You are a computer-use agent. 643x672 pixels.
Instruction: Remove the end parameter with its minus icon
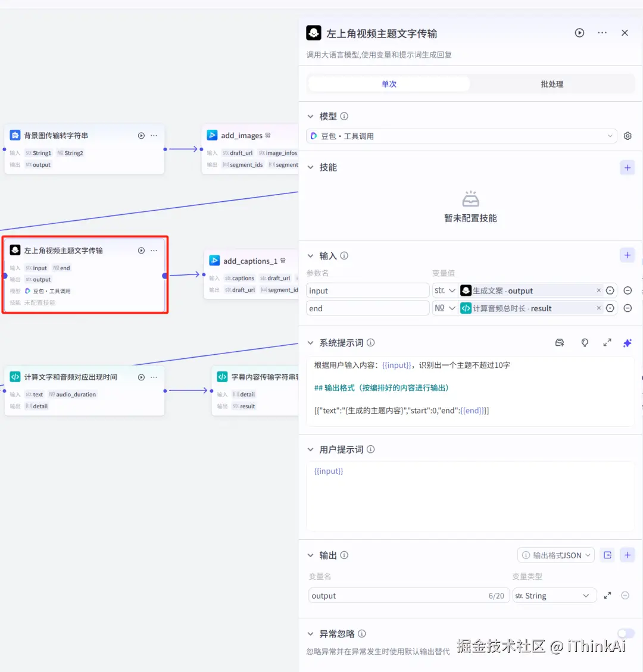(x=628, y=308)
